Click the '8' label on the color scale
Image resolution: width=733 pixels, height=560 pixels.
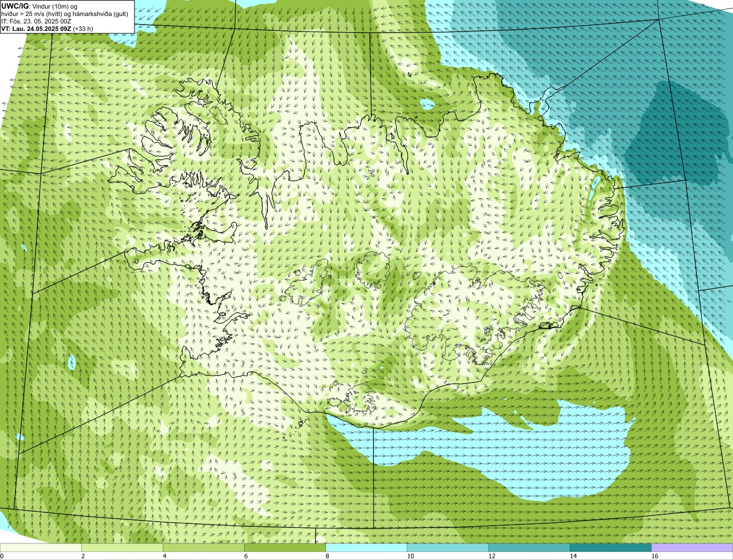click(x=328, y=556)
